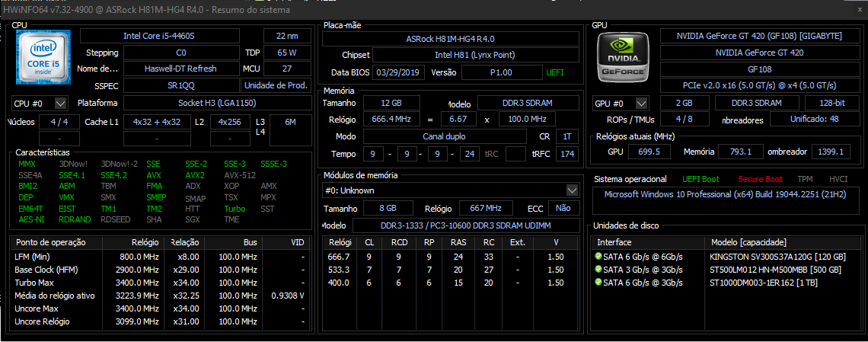Click GPU clock 699.5 value
The height and width of the screenshot is (342, 868).
649,152
